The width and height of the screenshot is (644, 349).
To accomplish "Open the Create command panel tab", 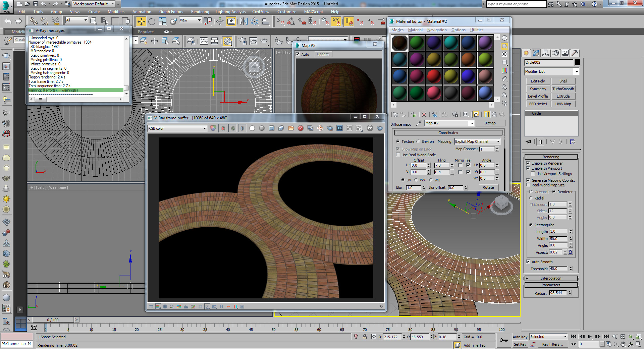I will pyautogui.click(x=526, y=53).
